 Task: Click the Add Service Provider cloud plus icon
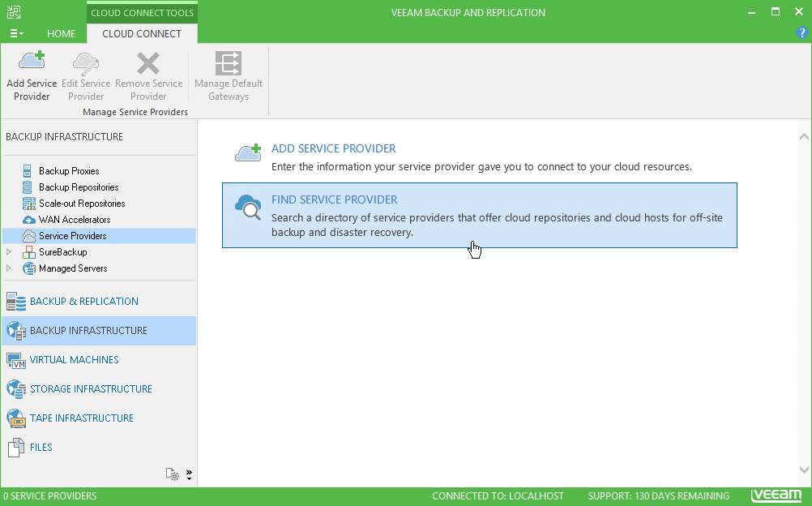point(248,153)
